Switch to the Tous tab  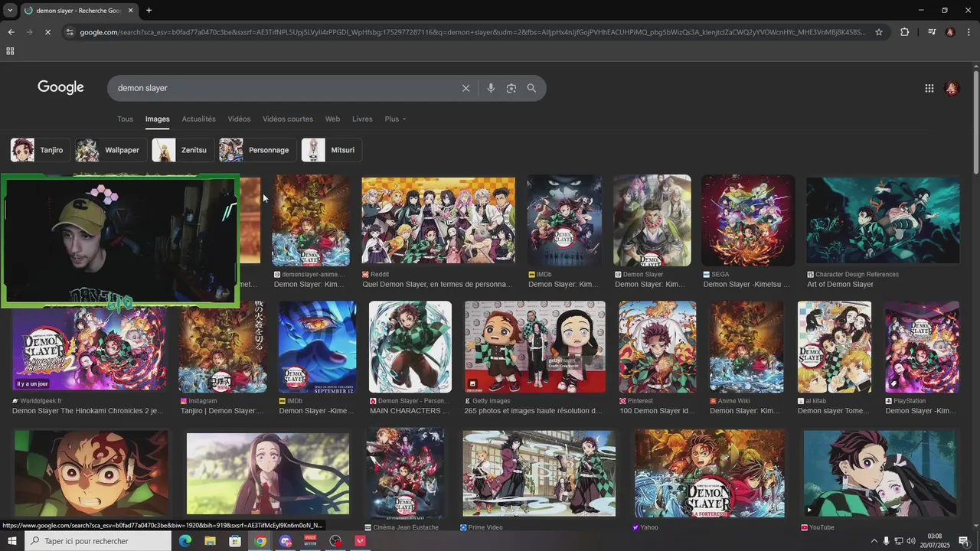pyautogui.click(x=125, y=119)
